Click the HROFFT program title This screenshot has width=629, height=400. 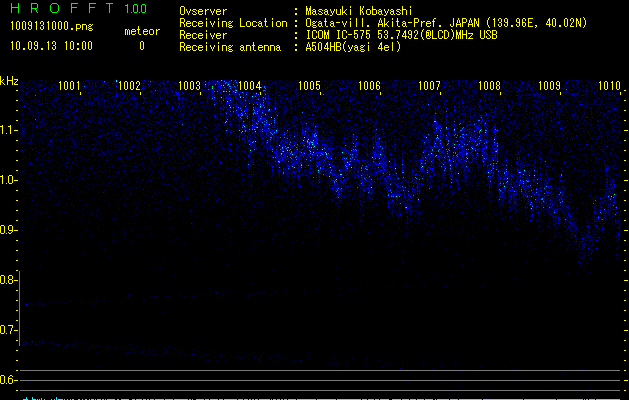click(62, 8)
